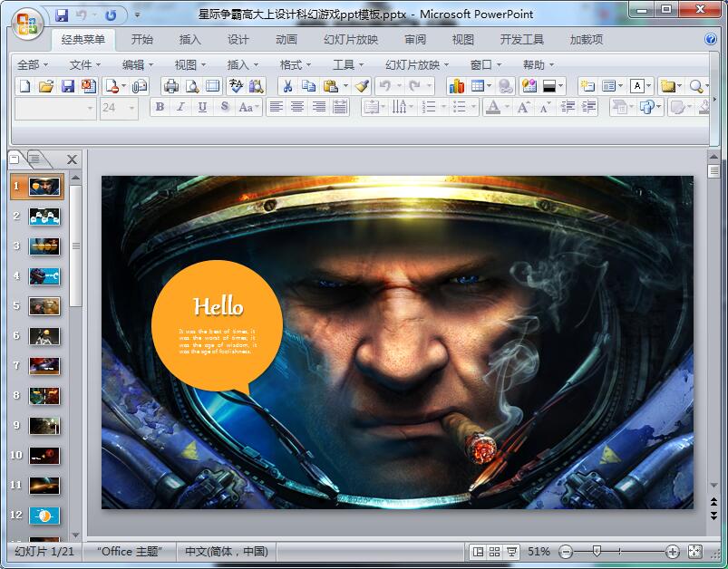Cut selection with scissors icon

(288, 86)
